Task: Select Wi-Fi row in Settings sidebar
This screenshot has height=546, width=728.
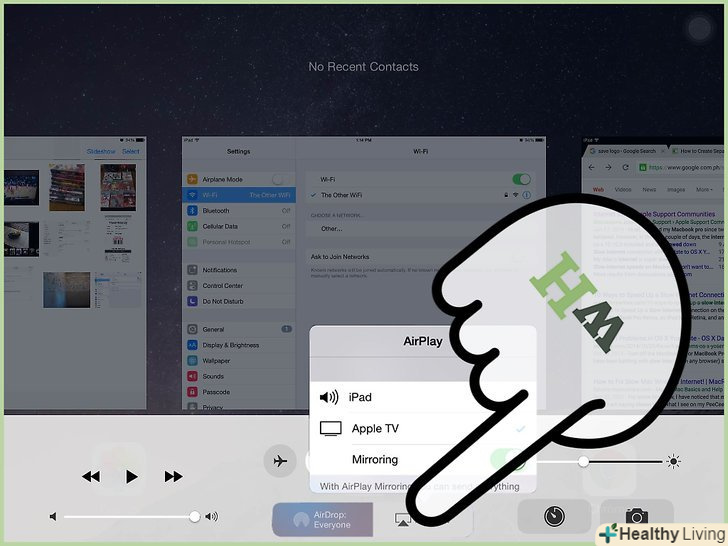Action: (239, 195)
